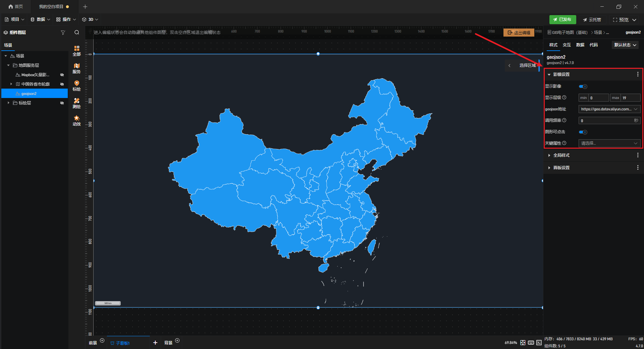Select the 标绘层 tree item
Screen dimensions: 644x349
(x=25, y=103)
